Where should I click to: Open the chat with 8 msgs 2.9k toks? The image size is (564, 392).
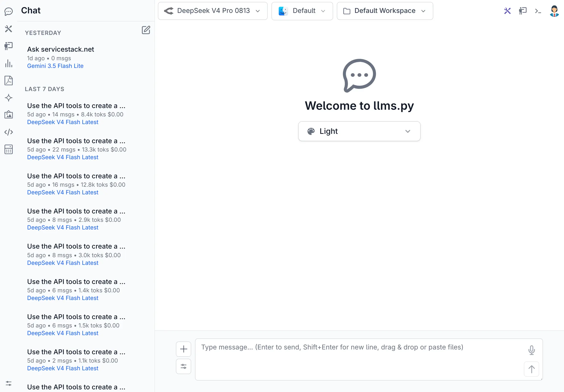click(86, 219)
